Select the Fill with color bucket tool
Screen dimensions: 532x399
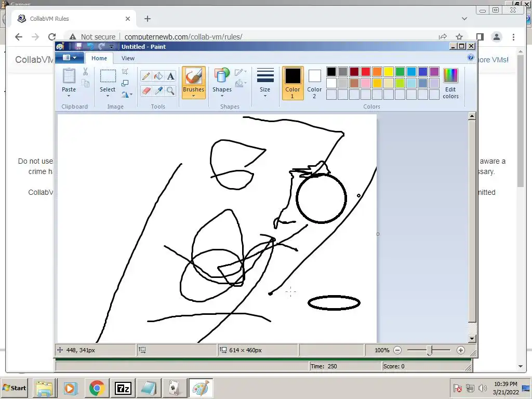click(158, 76)
